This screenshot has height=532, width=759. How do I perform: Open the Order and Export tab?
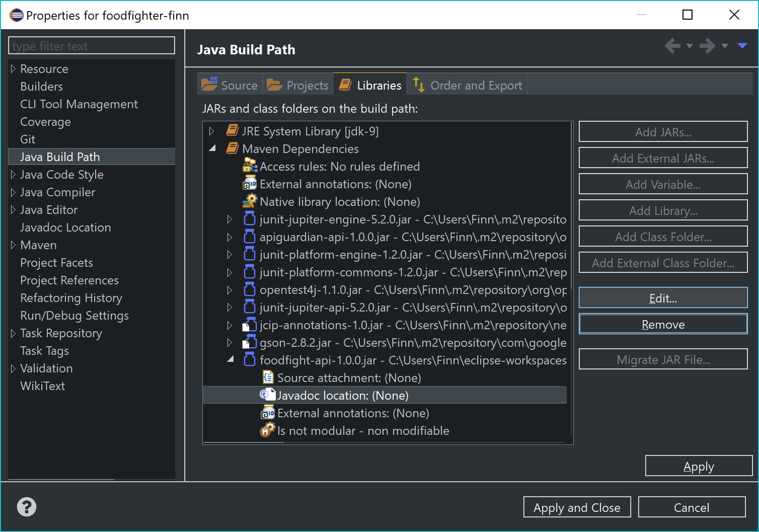click(468, 85)
